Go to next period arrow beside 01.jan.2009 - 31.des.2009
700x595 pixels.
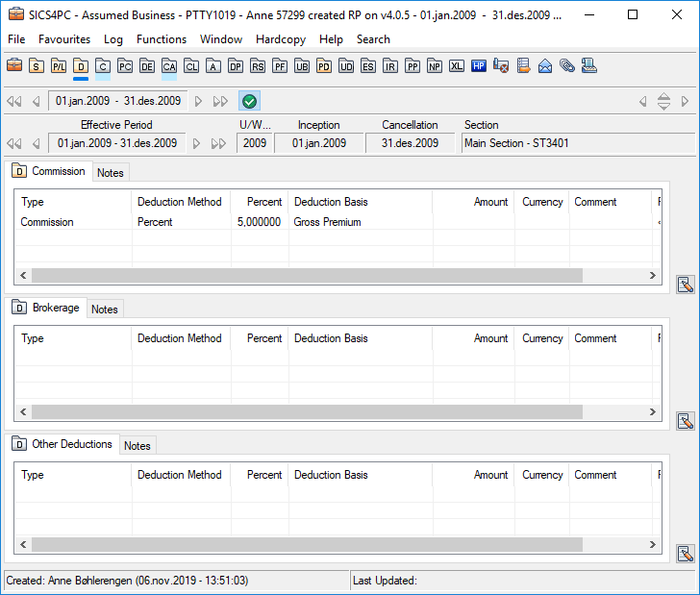(199, 101)
